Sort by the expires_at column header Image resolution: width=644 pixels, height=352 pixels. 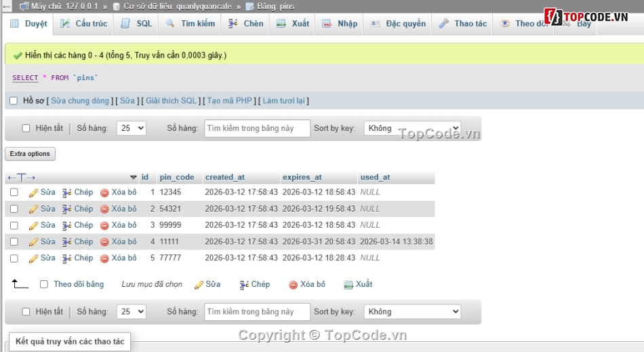pos(302,178)
